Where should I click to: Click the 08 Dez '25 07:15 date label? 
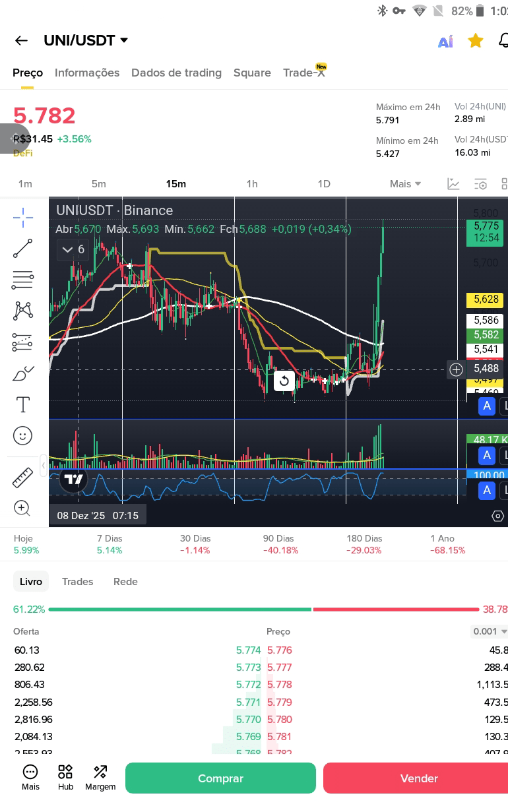pyautogui.click(x=98, y=515)
